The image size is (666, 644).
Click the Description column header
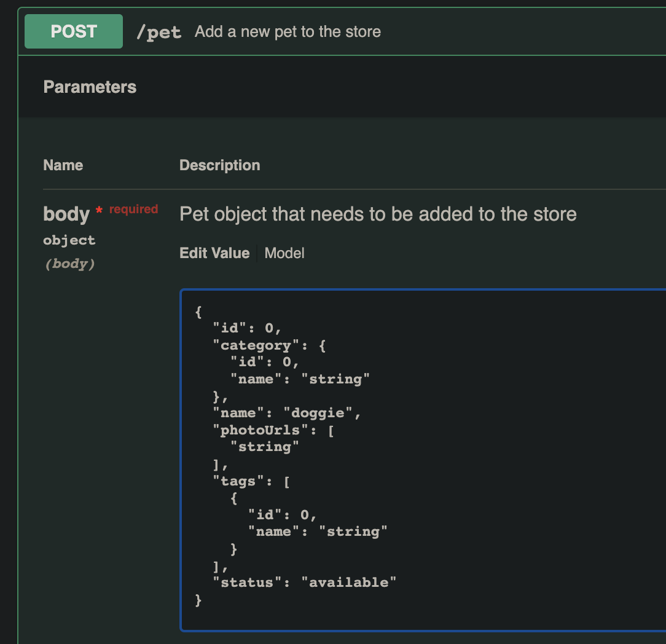click(x=219, y=165)
